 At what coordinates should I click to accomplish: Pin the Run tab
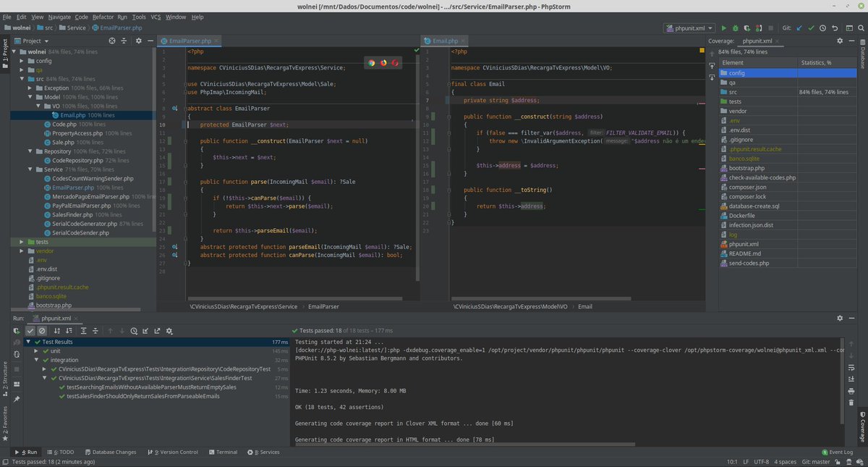click(x=17, y=399)
